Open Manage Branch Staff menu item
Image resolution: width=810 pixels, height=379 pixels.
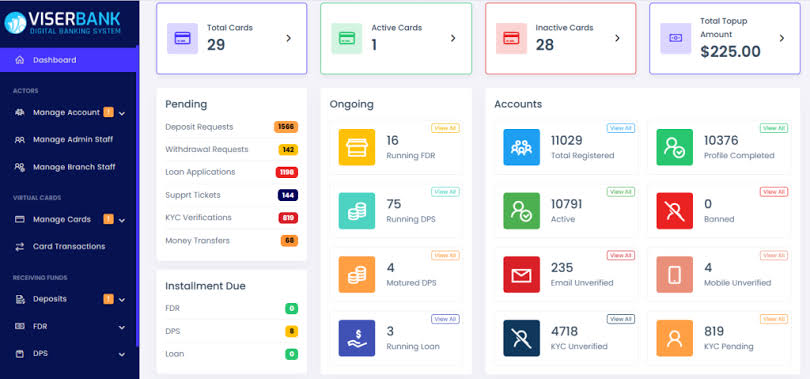pos(68,167)
